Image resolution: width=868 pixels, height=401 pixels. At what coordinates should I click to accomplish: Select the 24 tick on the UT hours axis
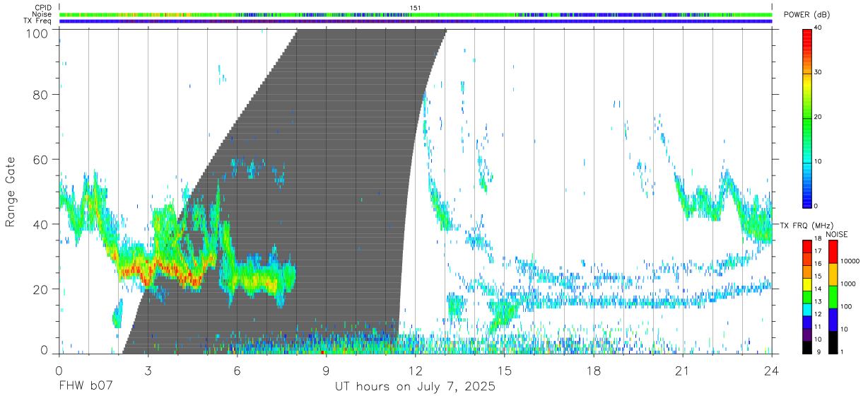click(x=772, y=370)
